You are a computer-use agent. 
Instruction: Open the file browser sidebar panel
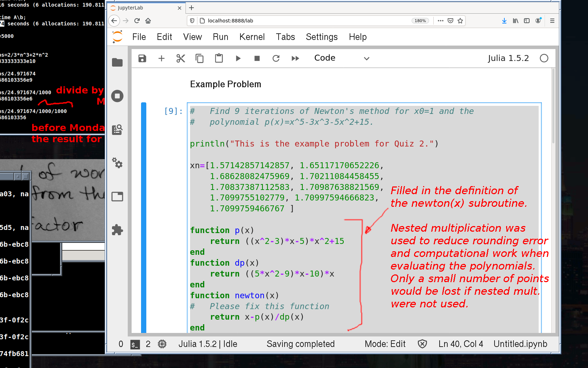pyautogui.click(x=117, y=62)
